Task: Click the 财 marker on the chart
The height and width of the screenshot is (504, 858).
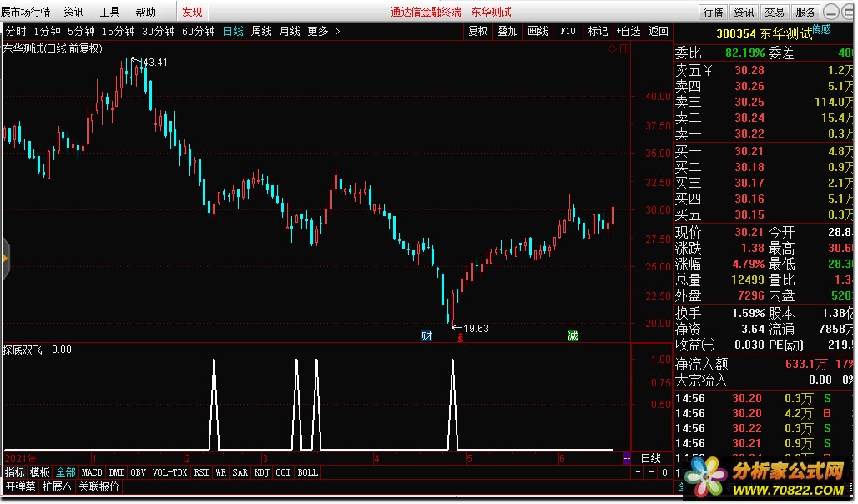Action: tap(426, 336)
